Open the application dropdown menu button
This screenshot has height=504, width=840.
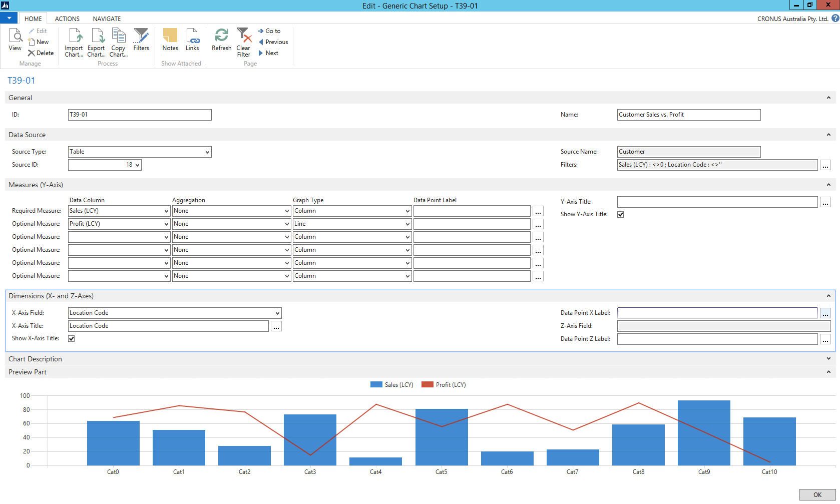(9, 18)
